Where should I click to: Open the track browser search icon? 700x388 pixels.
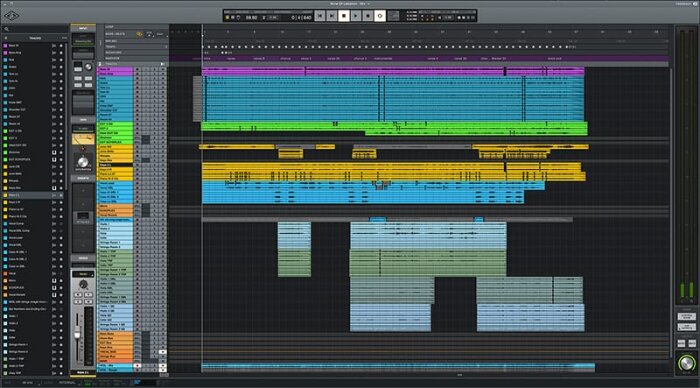tap(7, 29)
